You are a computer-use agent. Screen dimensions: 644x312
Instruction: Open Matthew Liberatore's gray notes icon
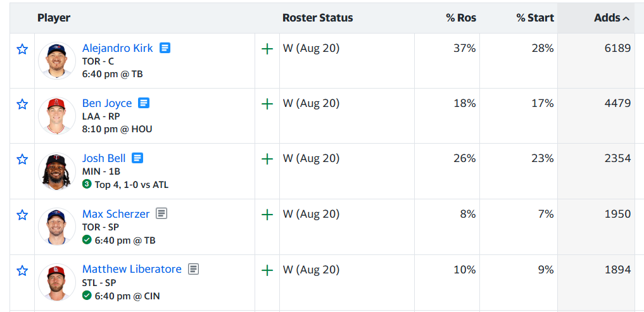(193, 269)
